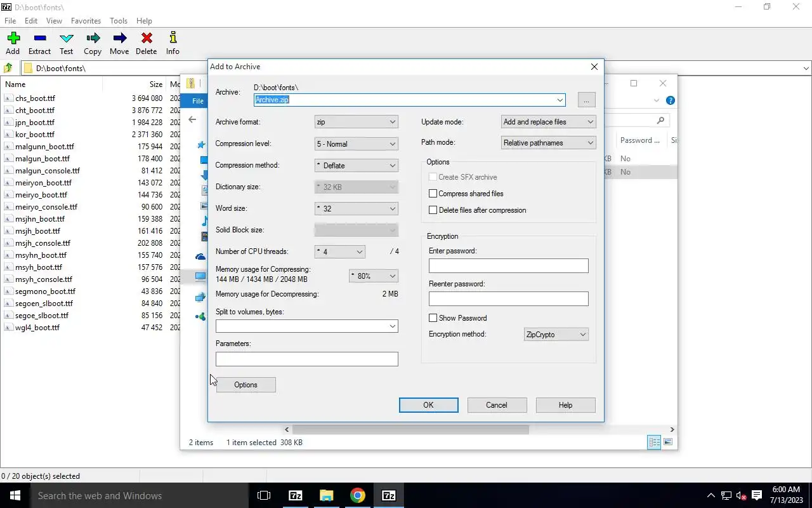Switch Explorer to large icons view
Image resolution: width=812 pixels, height=508 pixels.
click(x=668, y=442)
